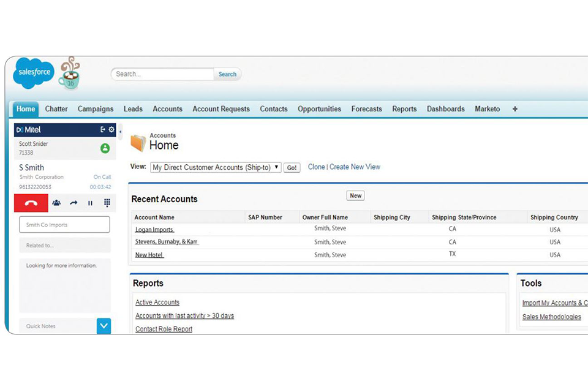588x392 pixels.
Task: Click the extension number 71338
Action: point(26,153)
